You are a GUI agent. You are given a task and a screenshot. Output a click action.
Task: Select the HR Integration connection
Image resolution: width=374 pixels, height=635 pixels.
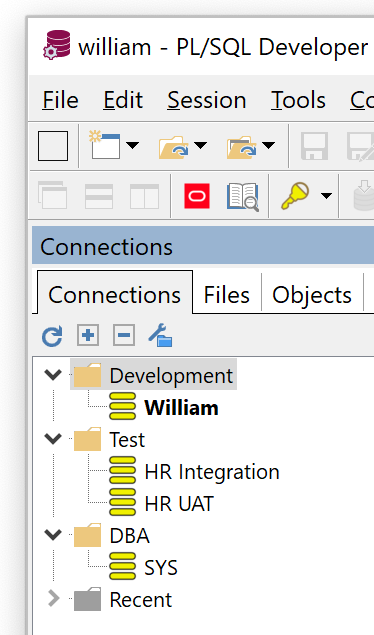[212, 472]
